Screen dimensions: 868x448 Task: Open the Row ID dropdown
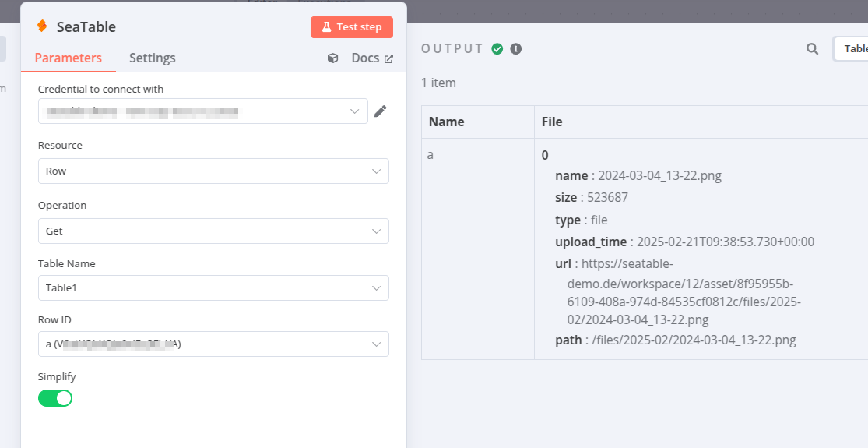213,344
